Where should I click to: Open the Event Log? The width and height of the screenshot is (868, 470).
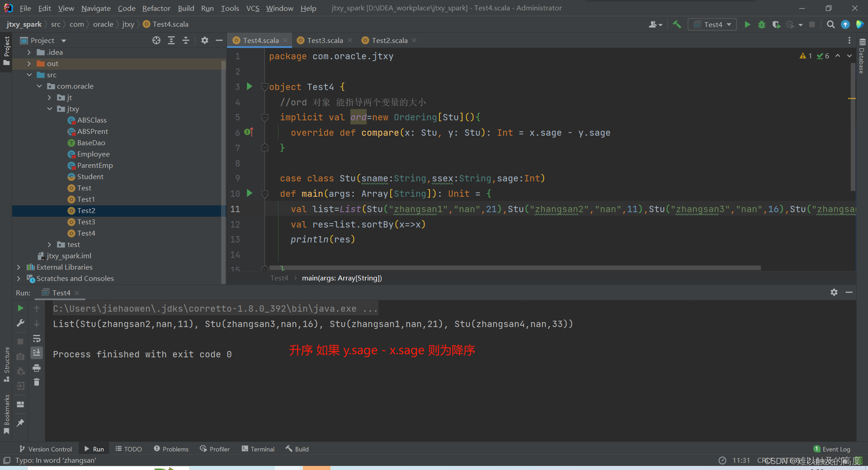(x=832, y=449)
